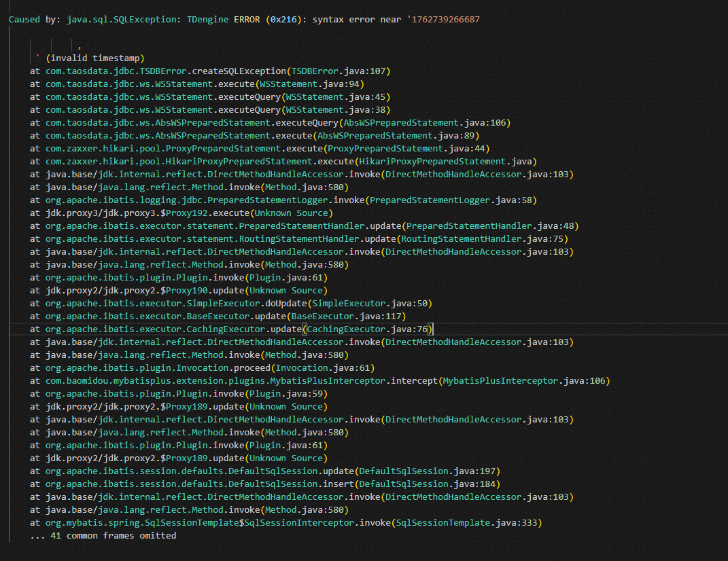Click the DefaultSqlSession.java:197 reference
728x561 pixels.
click(x=430, y=471)
